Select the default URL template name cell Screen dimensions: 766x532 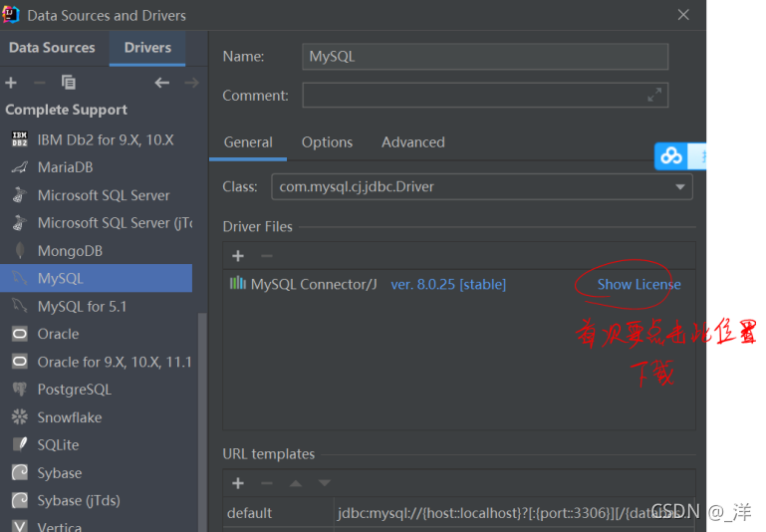click(x=279, y=513)
